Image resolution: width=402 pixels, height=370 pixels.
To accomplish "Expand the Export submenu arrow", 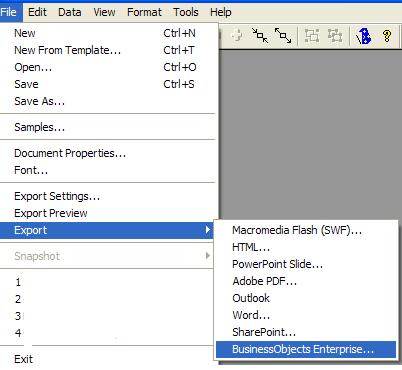I will (208, 230).
